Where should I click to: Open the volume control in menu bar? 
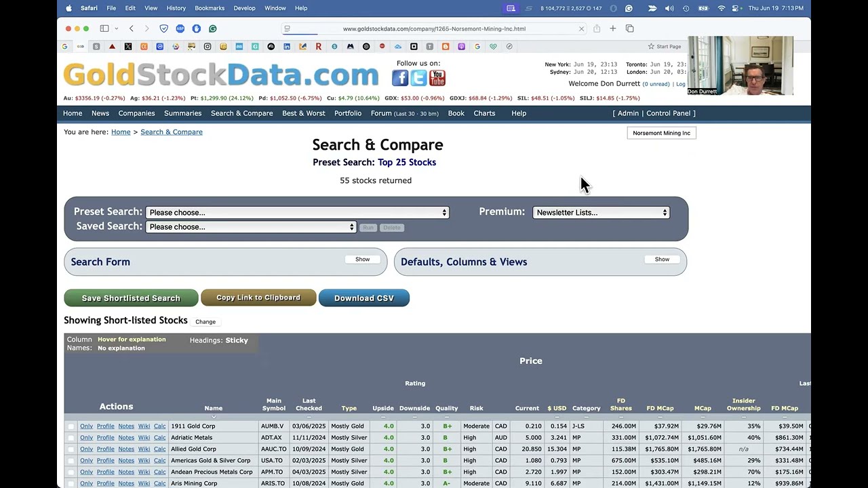click(669, 8)
